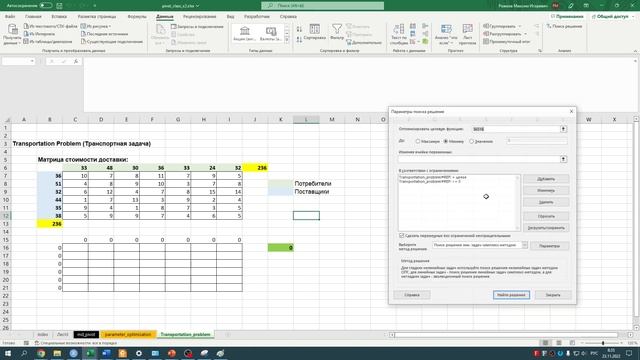Viewport: 640px width, 360px height.
Task: Click the Sort Z to A icon
Action: (299, 39)
